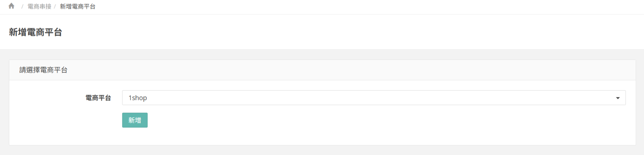Navigate back to 電商串接 section

coord(39,6)
